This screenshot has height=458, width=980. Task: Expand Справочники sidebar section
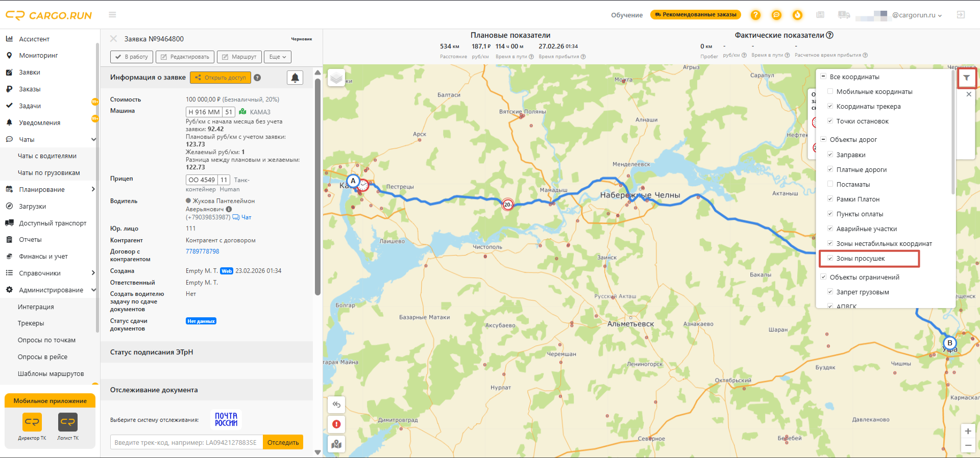[x=93, y=273]
